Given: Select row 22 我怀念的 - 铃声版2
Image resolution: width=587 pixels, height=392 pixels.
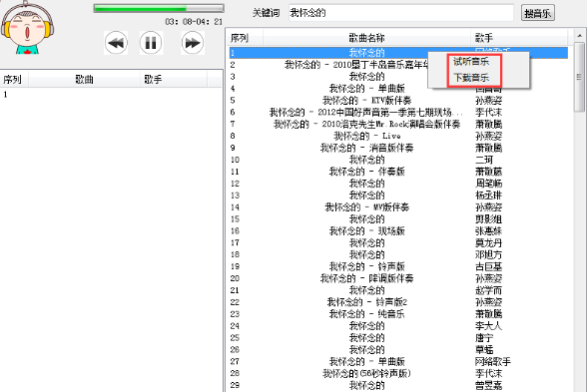Looking at the screenshot, I should [x=398, y=302].
